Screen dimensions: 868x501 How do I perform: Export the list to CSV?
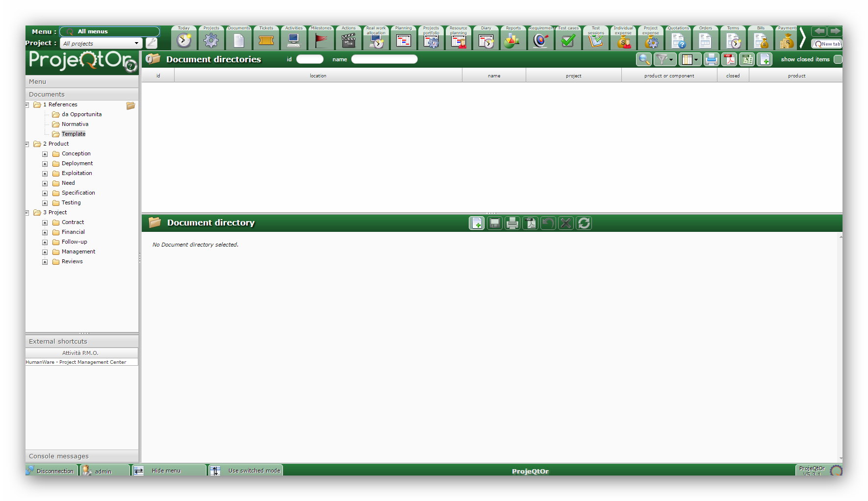pyautogui.click(x=747, y=60)
